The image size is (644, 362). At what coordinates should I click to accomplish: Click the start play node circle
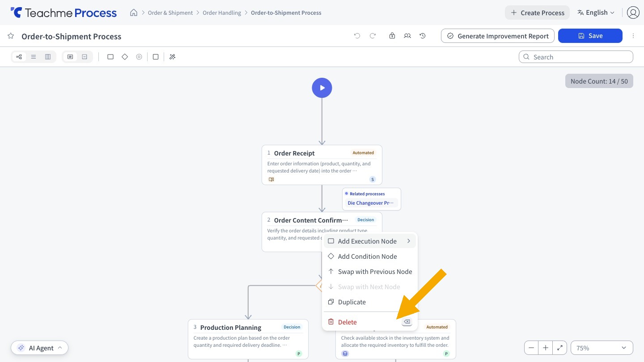pos(322,88)
